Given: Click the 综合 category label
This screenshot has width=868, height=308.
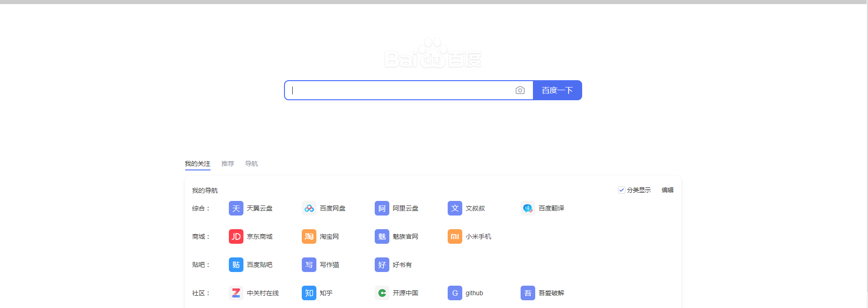Looking at the screenshot, I should point(201,208).
